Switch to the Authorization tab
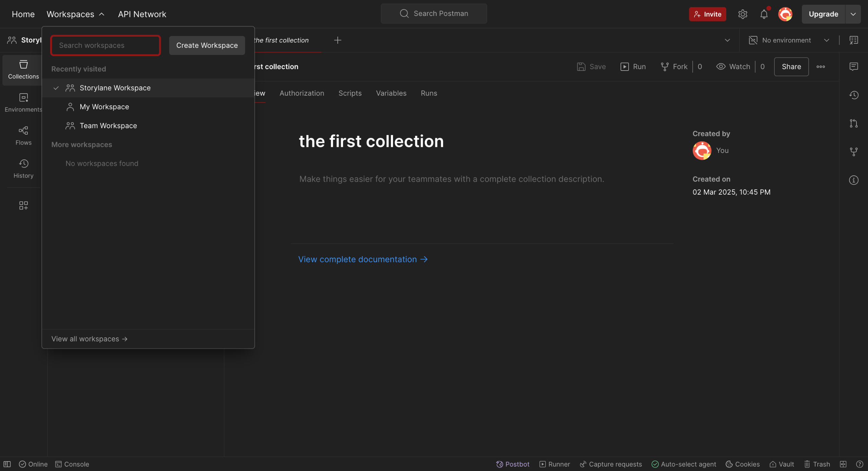Screen dimensions: 868x471 point(301,93)
